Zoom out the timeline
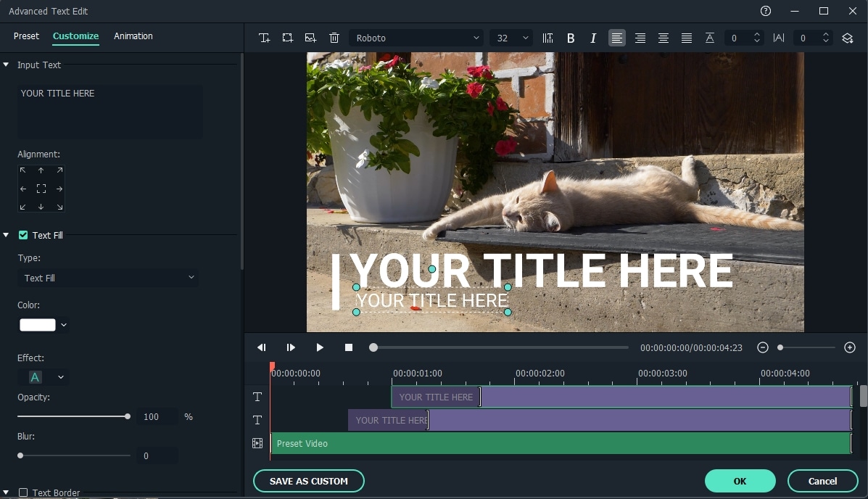The image size is (868, 499). point(763,347)
